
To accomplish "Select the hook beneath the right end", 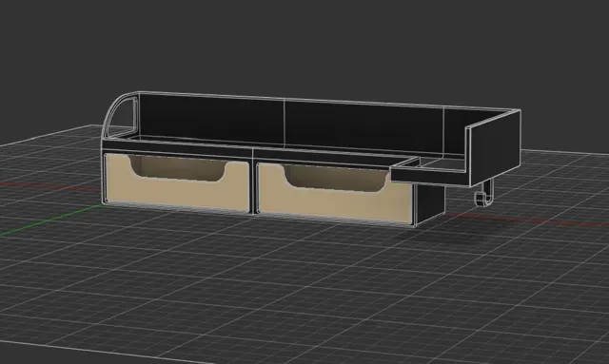I will [x=484, y=194].
